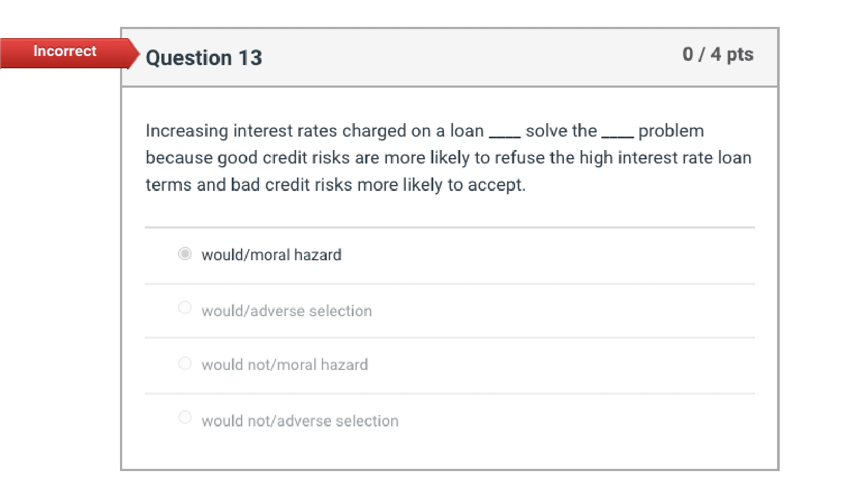Click the would/adverse selection answer text

(286, 310)
